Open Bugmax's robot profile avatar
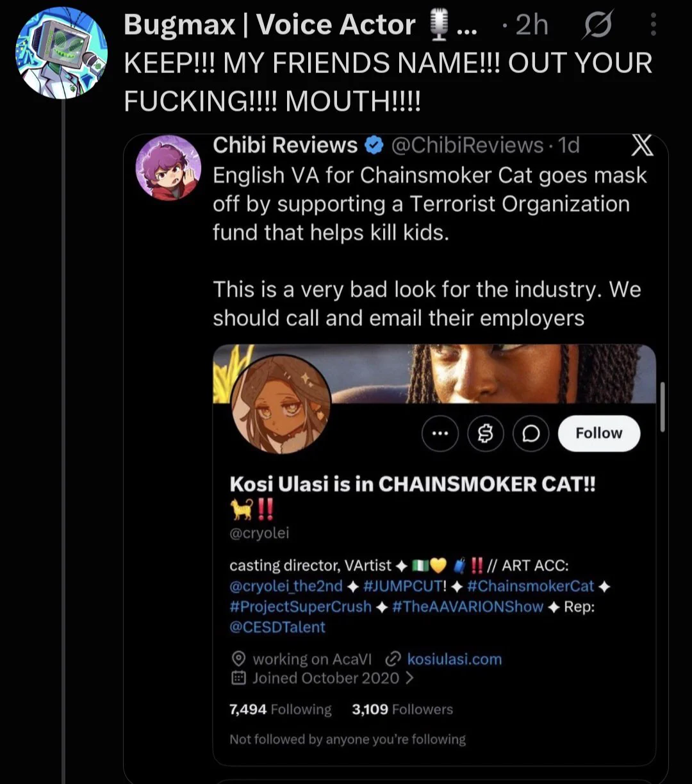 62,53
